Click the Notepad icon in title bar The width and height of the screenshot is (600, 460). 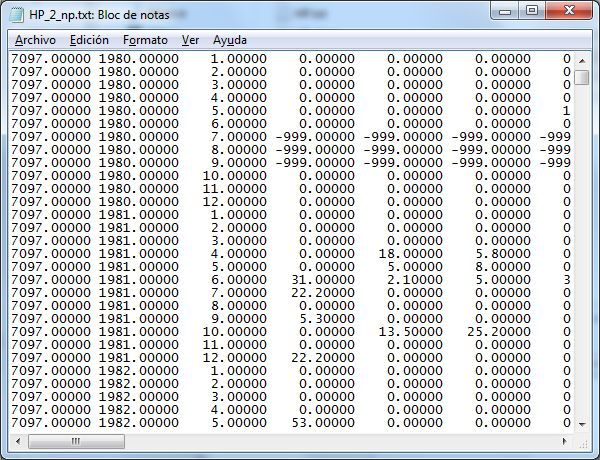17,15
